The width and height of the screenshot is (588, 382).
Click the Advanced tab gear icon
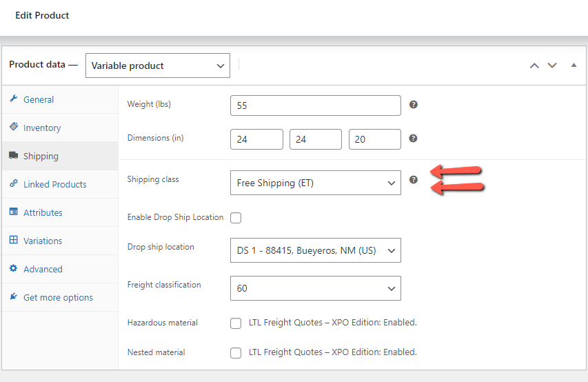click(x=14, y=269)
